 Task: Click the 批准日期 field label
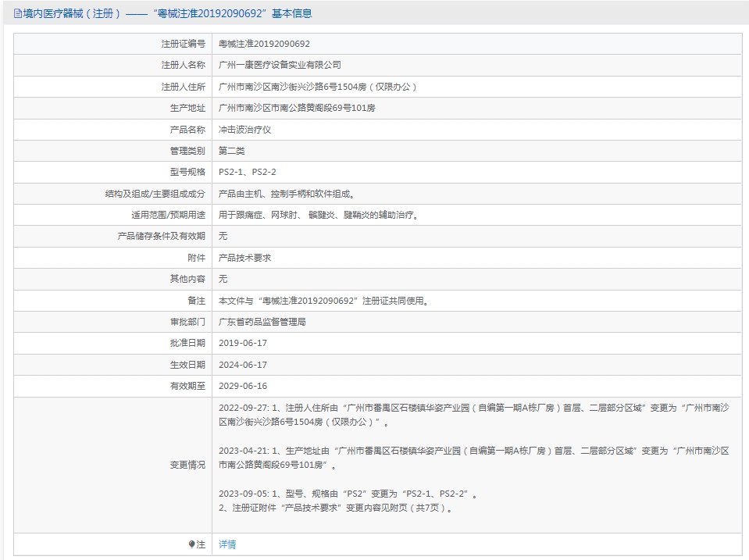[x=187, y=343]
